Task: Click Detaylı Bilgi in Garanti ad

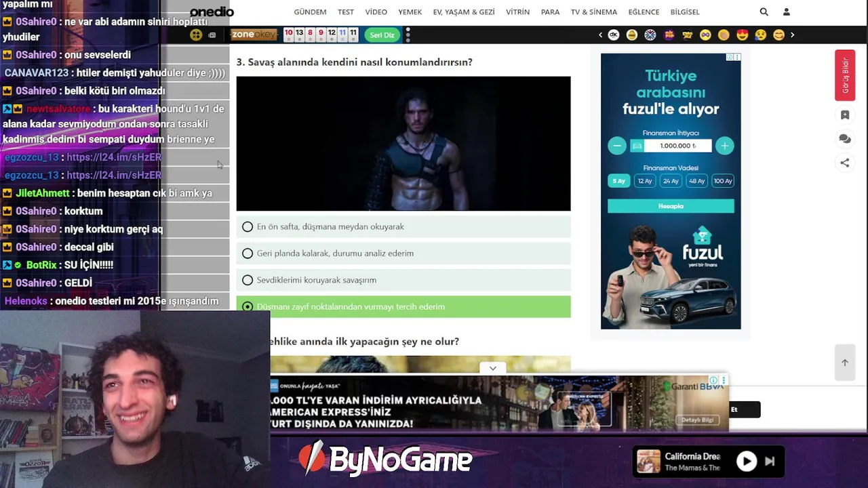Action: pos(697,420)
